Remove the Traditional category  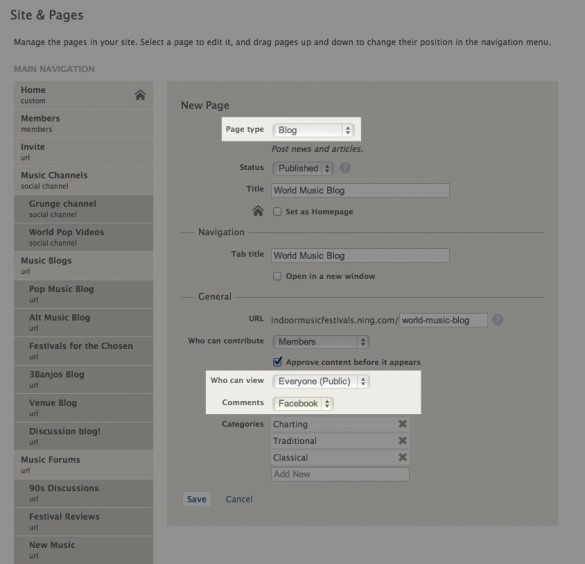[x=402, y=441]
